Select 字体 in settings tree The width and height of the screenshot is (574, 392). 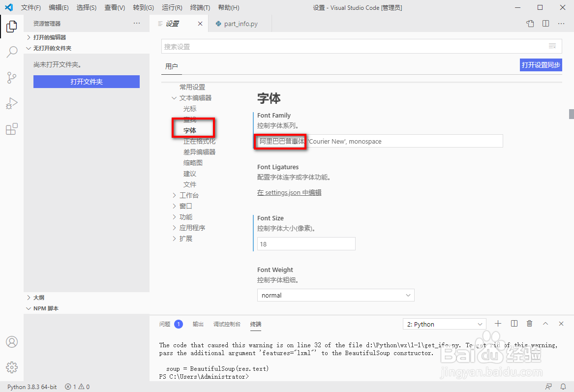pos(190,131)
